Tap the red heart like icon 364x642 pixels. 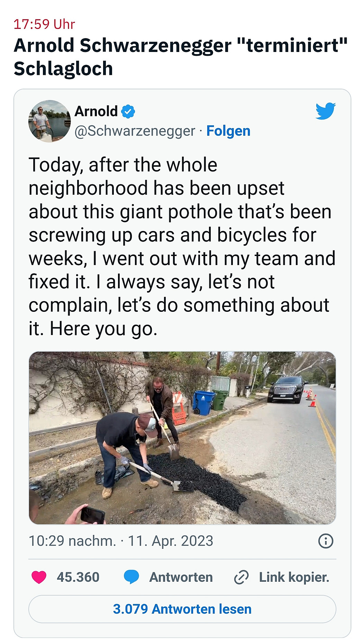[x=39, y=577]
